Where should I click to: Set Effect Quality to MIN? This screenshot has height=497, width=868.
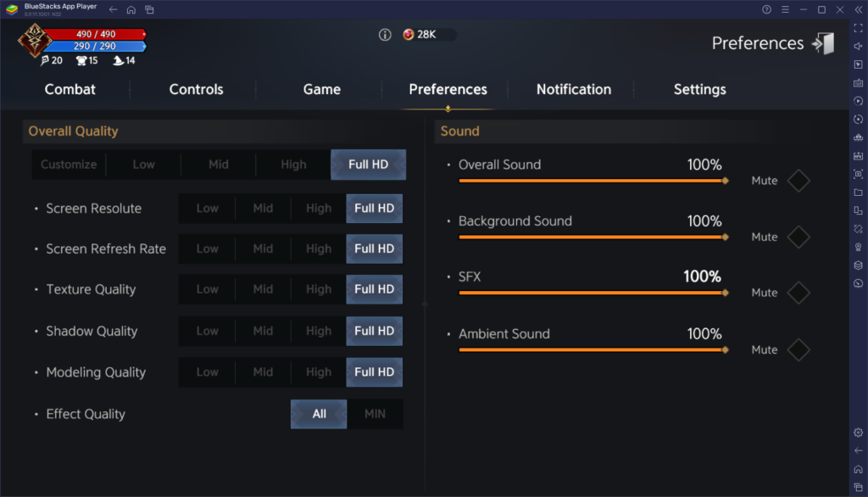375,414
